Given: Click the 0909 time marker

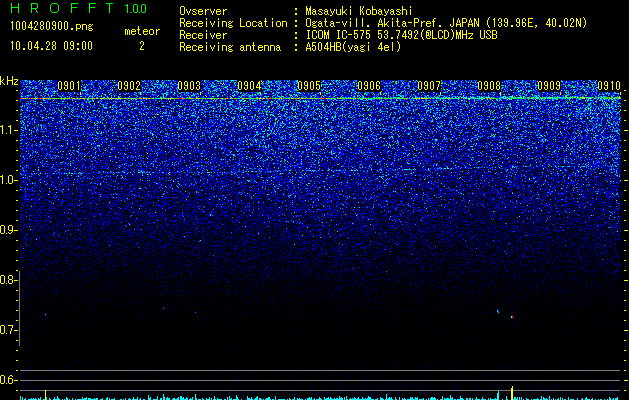Looking at the screenshot, I should click(x=549, y=86).
